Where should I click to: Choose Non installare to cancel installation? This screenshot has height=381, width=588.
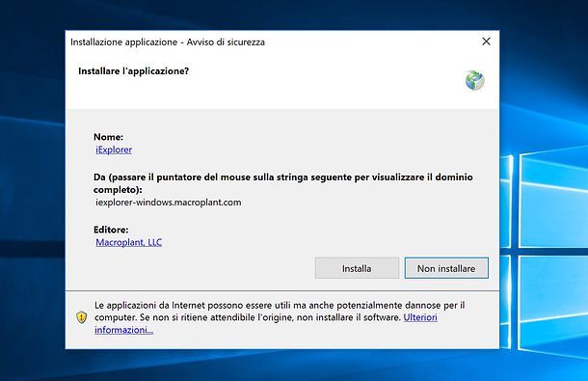tap(446, 268)
